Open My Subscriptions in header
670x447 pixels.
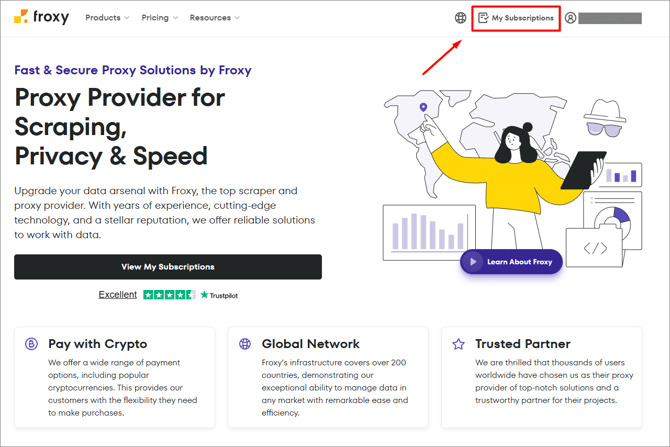click(515, 18)
